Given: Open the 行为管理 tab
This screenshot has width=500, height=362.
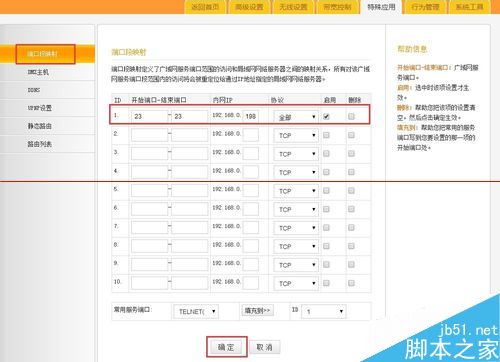Looking at the screenshot, I should 425,7.
